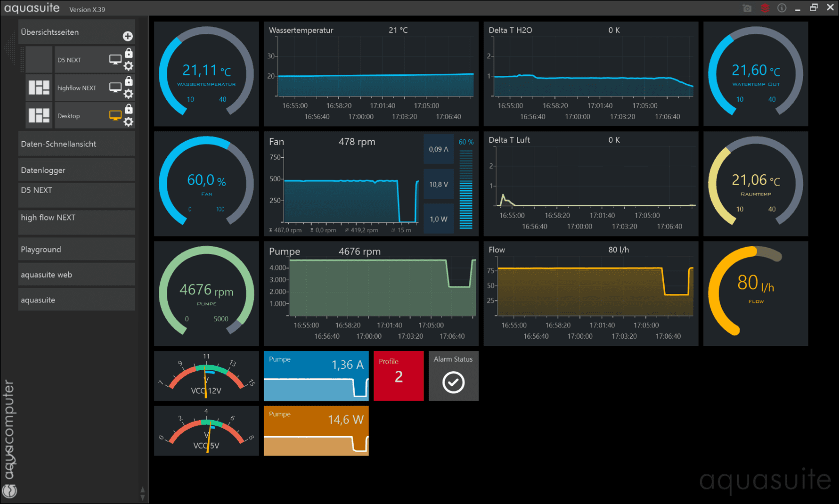
Task: Click the fan maximum 487,0 rpm statistic
Action: 285,230
